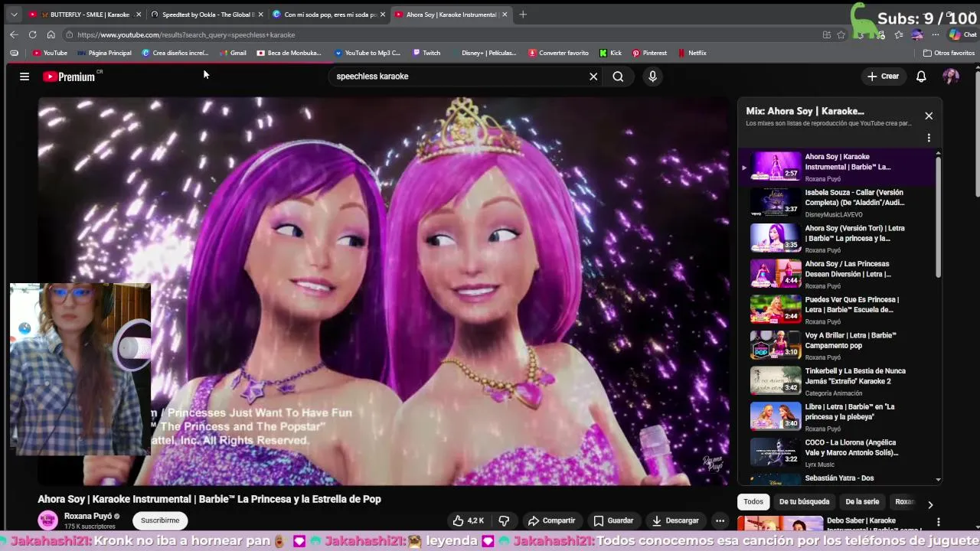Go back in the browser
Image resolution: width=980 pixels, height=551 pixels.
click(14, 34)
